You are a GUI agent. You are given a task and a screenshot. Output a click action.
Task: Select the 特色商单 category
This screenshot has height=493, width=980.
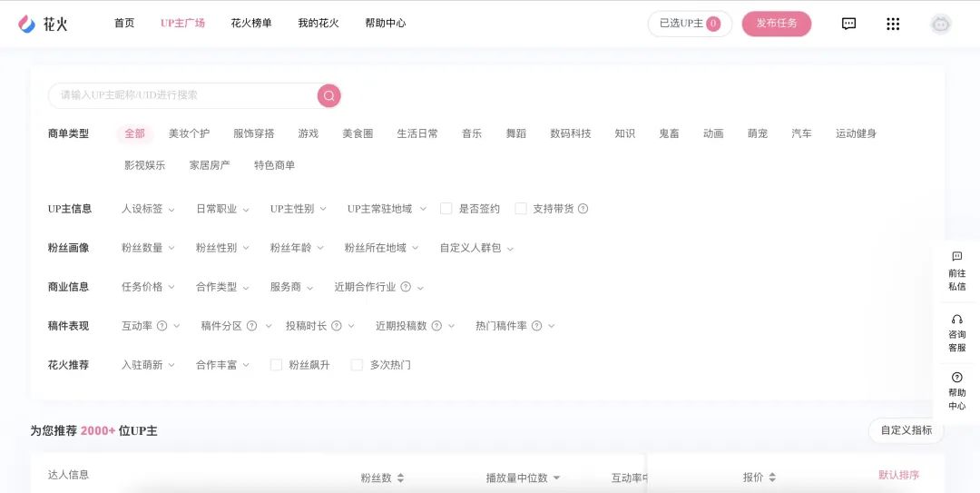pyautogui.click(x=274, y=165)
